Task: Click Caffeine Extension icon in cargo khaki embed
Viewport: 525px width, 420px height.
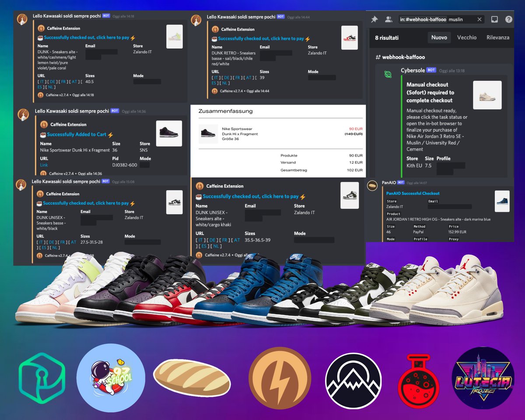Action: pyautogui.click(x=199, y=186)
